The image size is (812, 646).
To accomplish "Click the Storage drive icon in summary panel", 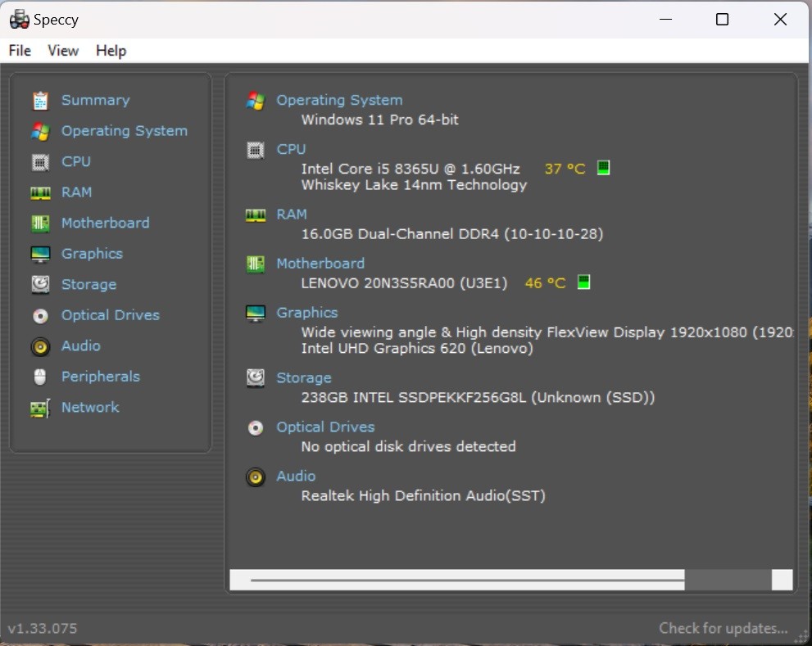I will point(256,378).
